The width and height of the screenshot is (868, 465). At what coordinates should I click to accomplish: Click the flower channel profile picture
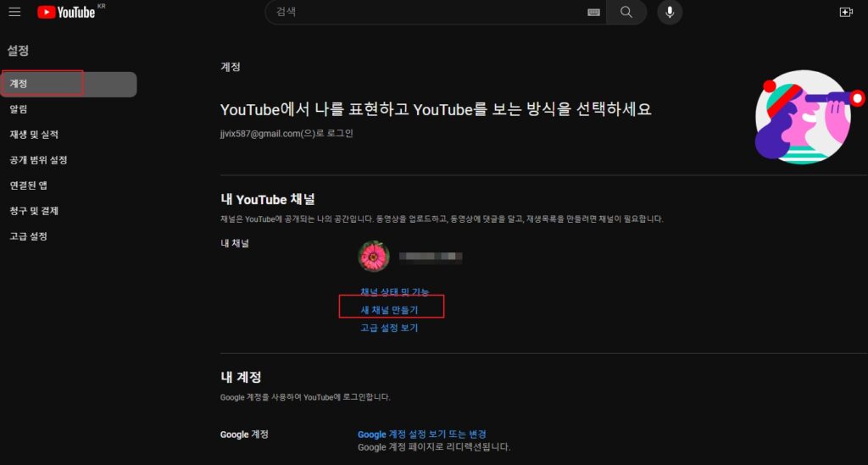(x=374, y=256)
